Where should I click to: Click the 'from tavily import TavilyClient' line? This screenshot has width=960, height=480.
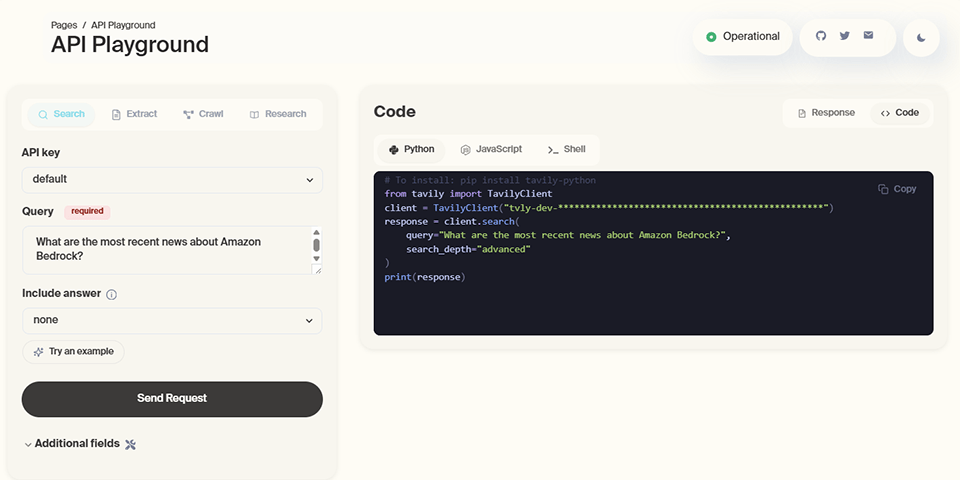pos(468,193)
